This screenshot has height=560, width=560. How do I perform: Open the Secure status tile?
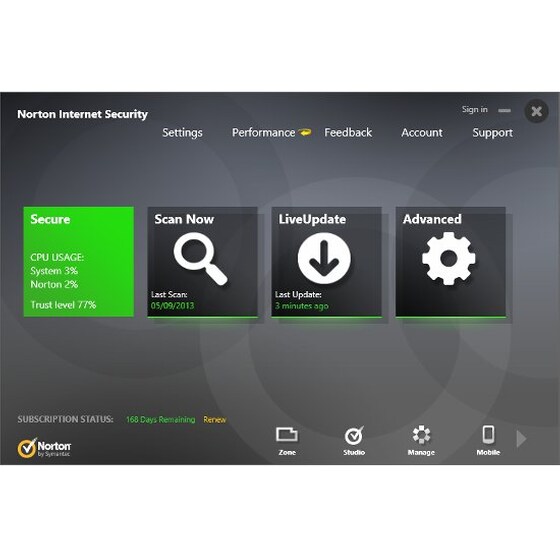tap(79, 262)
